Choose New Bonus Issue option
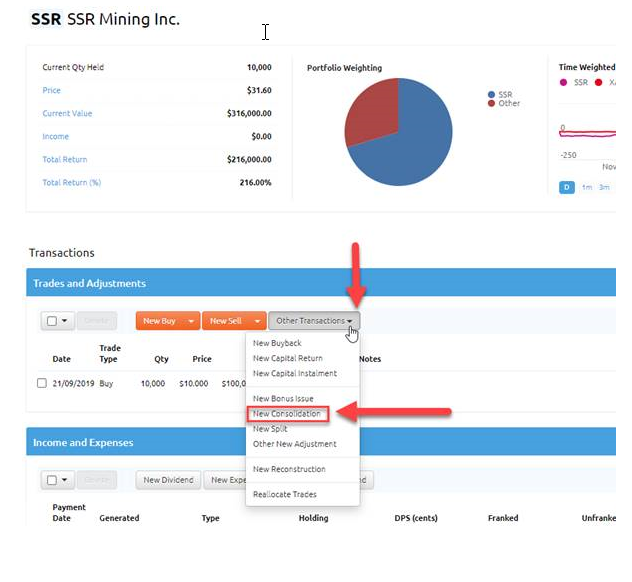The width and height of the screenshot is (632, 582). 283,399
